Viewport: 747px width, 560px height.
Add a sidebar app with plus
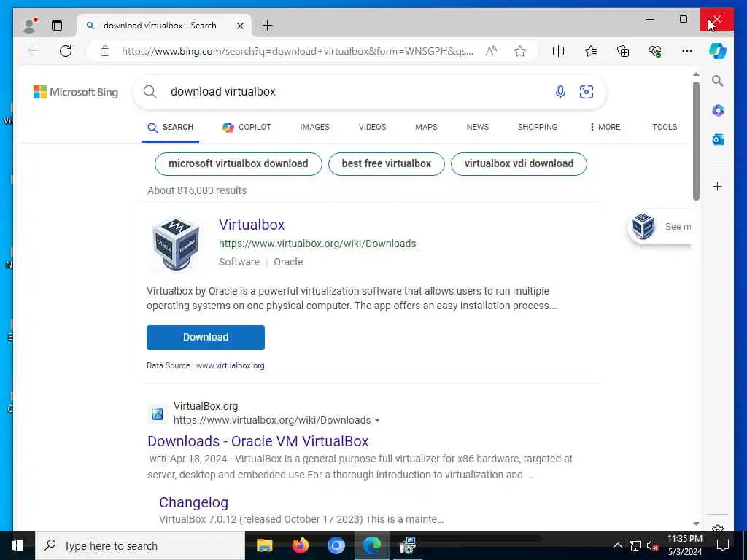[x=718, y=186]
